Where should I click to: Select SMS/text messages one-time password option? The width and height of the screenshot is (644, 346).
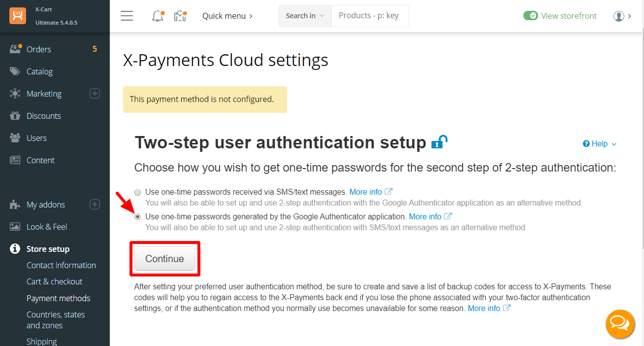138,192
